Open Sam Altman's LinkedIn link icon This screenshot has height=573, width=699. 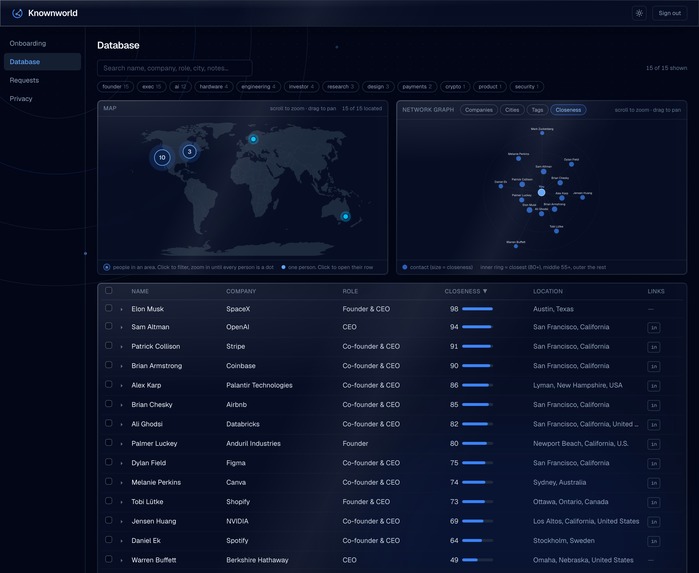click(x=654, y=328)
